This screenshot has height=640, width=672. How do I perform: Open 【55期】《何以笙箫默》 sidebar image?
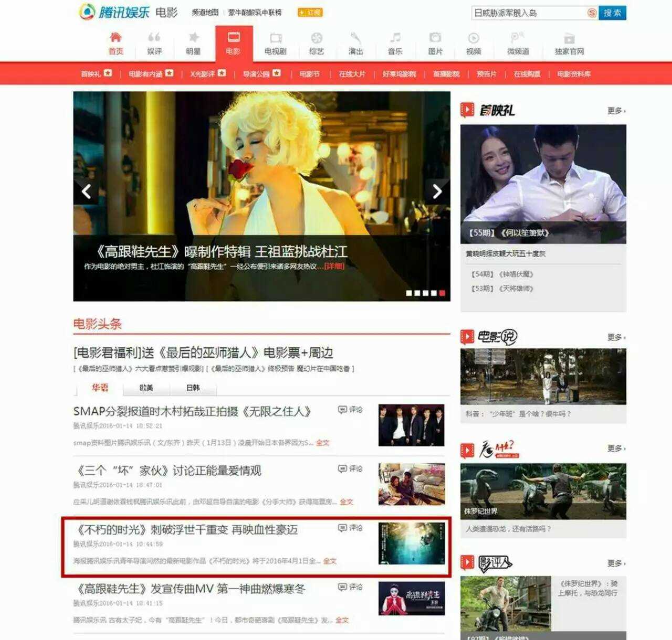coord(543,184)
